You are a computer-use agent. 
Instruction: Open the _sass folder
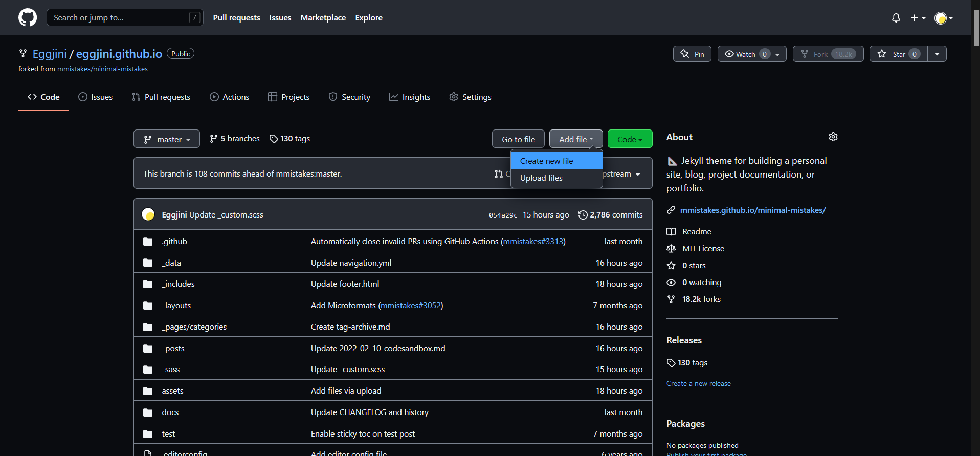(x=171, y=370)
